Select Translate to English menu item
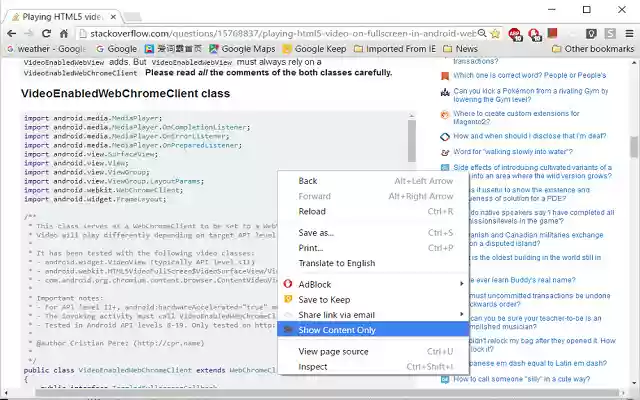Screen dimensions: 640x400 (x=373, y=263)
